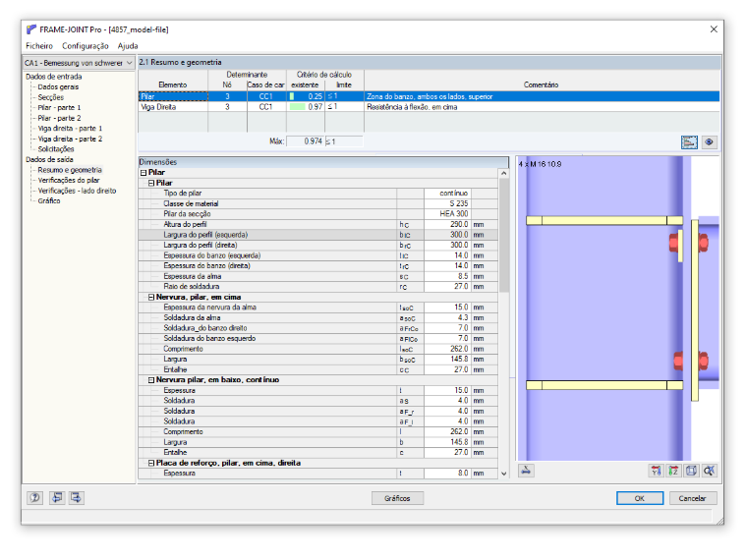Viewport: 747px width, 560px height.
Task: Open the help button with question mark
Action: click(34, 498)
